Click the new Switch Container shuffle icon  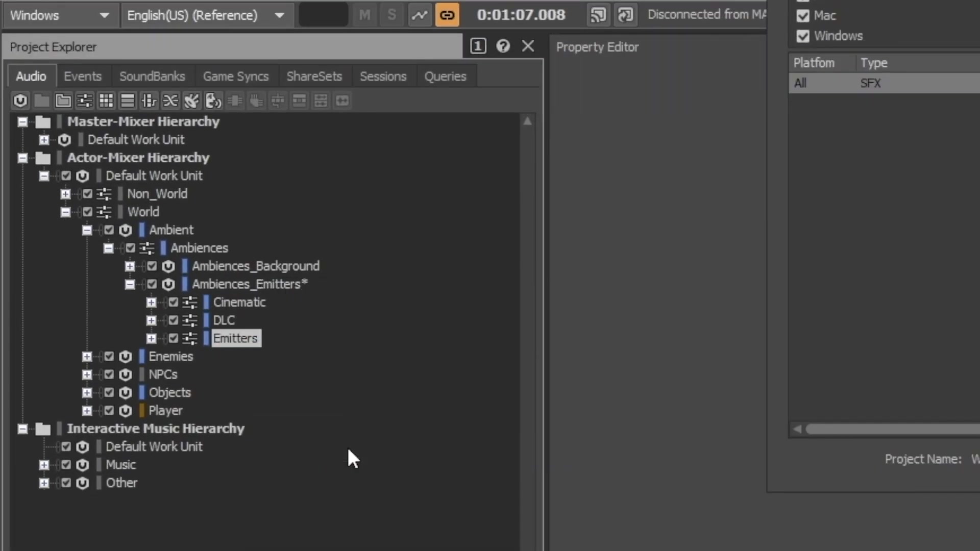coord(170,101)
